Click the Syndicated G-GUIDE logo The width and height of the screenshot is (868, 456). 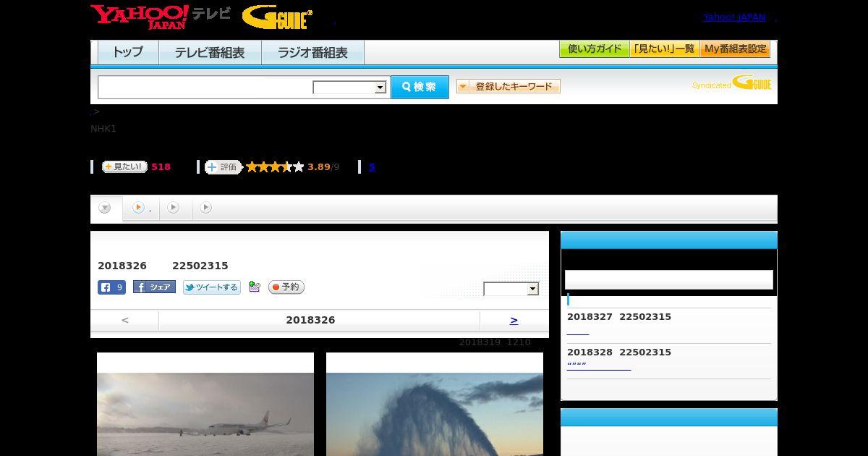732,83
